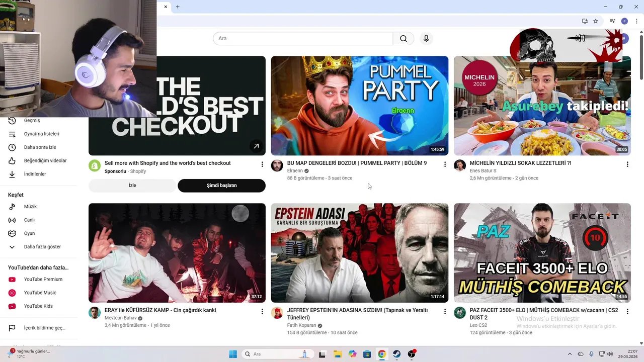
Task: Activate voice search microphone icon
Action: click(426, 39)
